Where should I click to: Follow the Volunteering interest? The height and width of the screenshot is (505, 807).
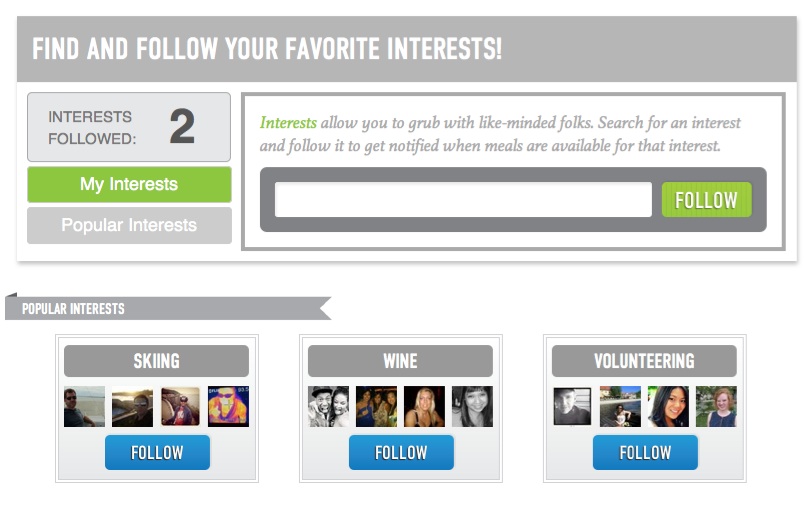645,452
